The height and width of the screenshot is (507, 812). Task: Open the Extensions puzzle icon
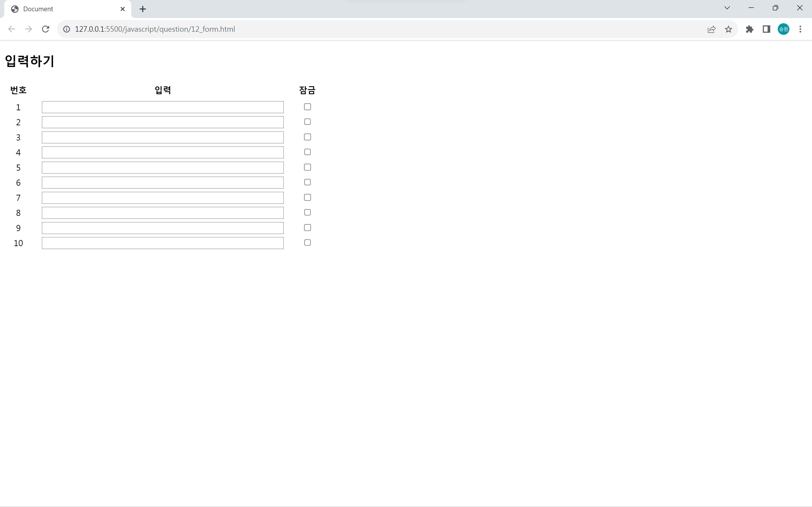[749, 29]
